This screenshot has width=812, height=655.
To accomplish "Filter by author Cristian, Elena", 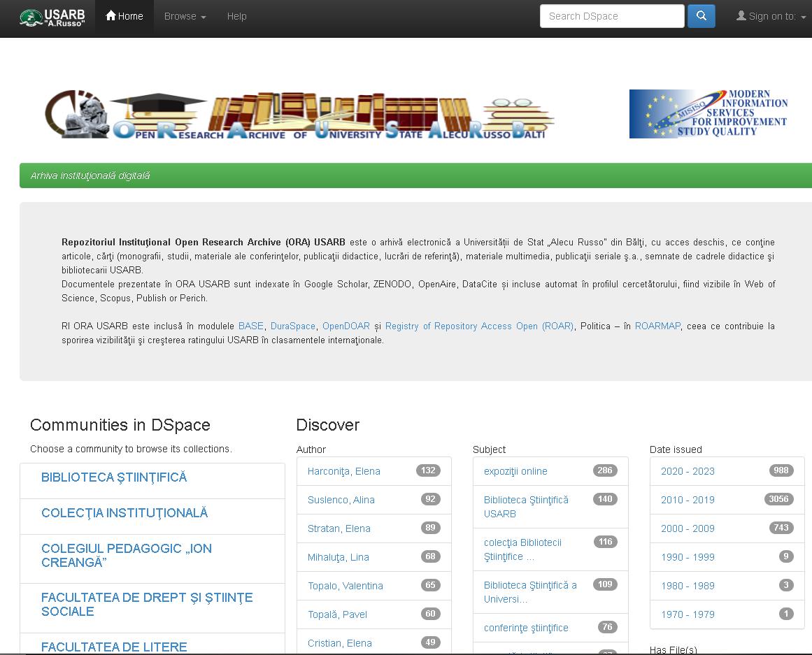I will [x=340, y=643].
